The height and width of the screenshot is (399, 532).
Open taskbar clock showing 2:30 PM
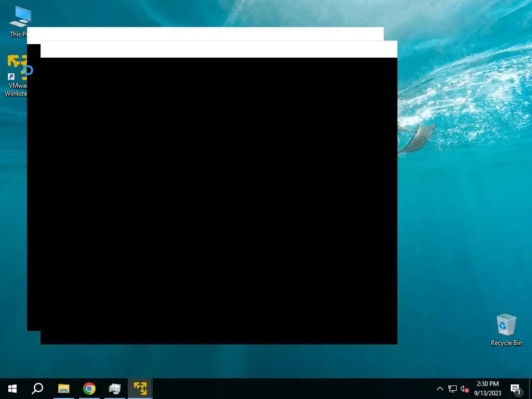[487, 389]
